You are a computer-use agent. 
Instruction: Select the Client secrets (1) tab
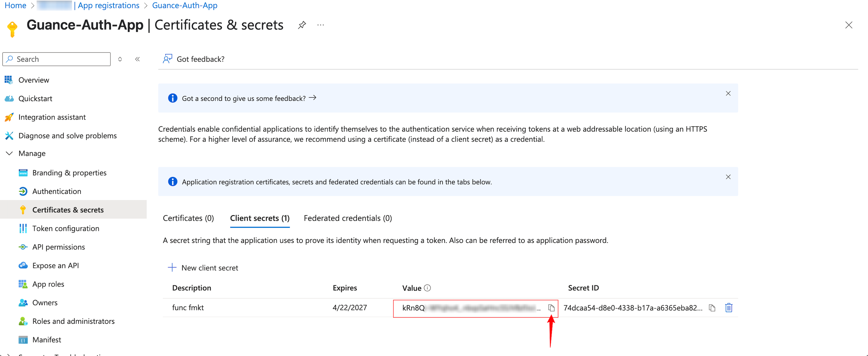click(260, 218)
